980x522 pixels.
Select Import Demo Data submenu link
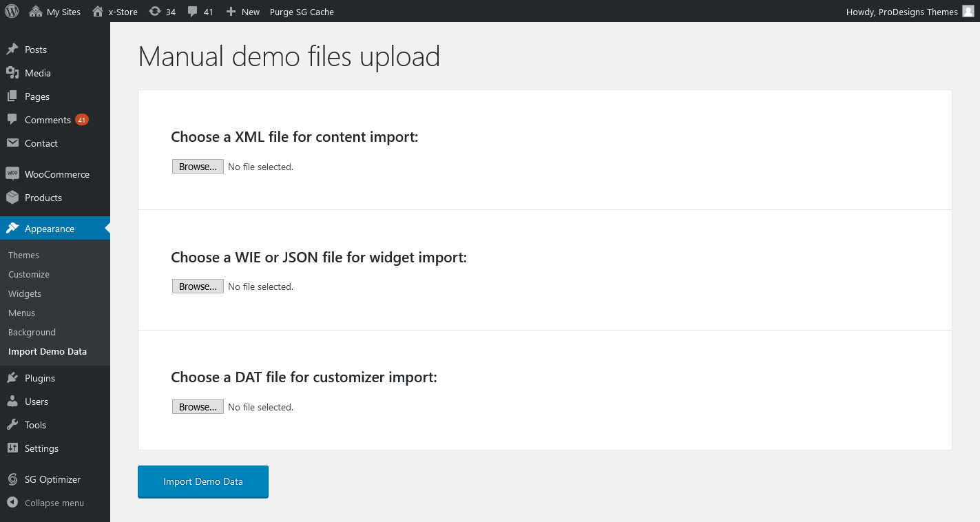(48, 351)
